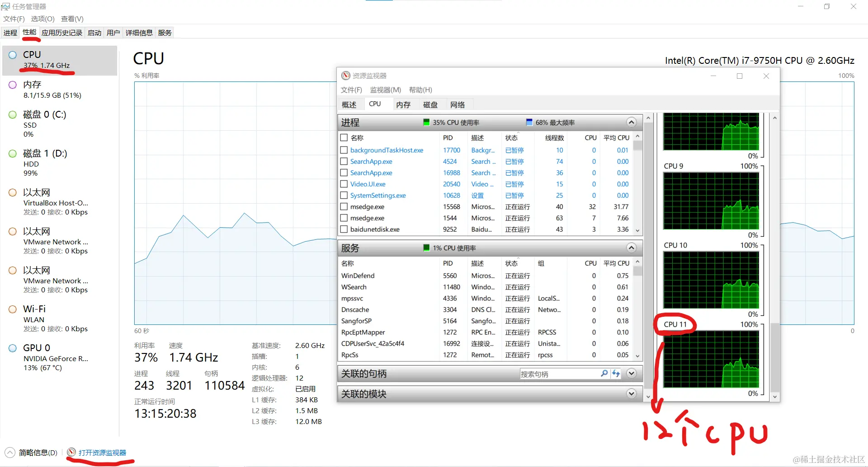Open the 选项(O) menu in Task Manager
The width and height of the screenshot is (868, 467).
tap(42, 19)
